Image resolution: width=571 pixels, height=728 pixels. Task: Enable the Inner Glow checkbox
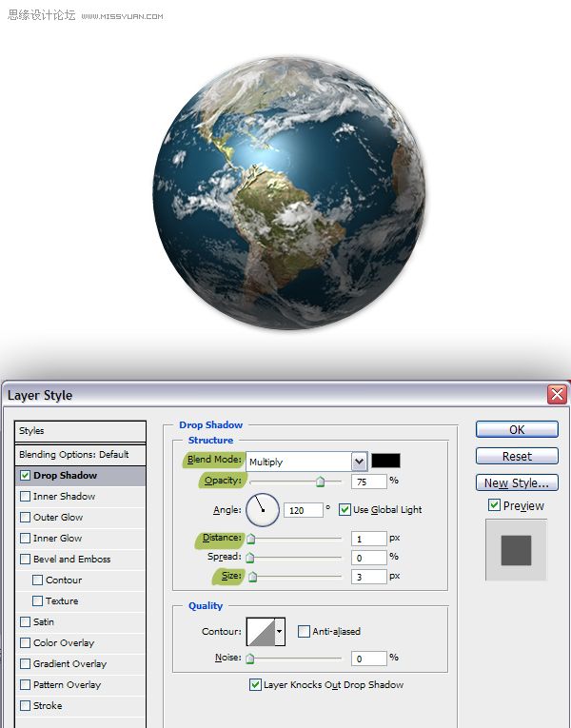point(25,538)
